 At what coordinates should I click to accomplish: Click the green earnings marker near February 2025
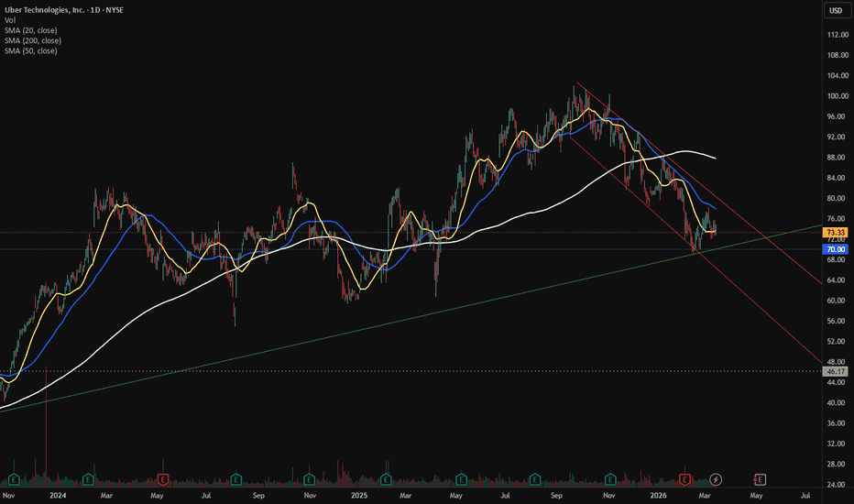386,478
